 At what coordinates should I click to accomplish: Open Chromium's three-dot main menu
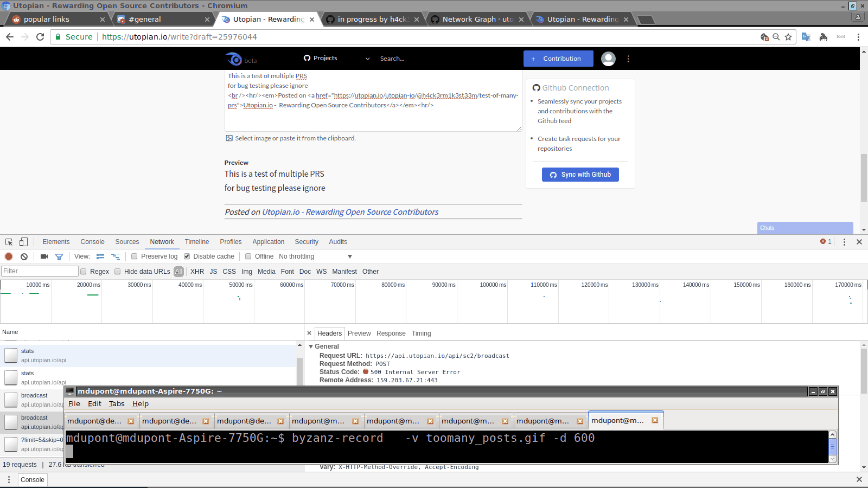click(858, 37)
